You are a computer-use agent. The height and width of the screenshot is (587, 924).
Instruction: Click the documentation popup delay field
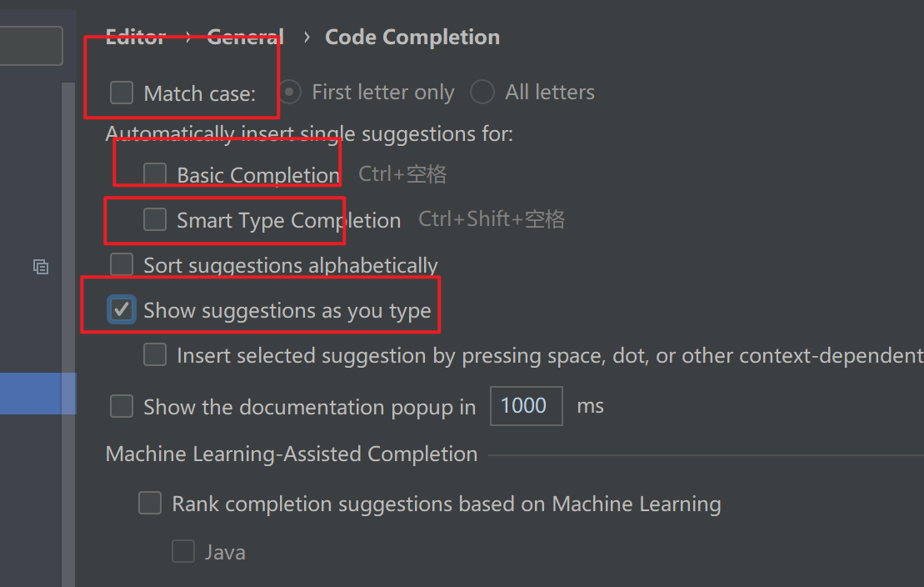tap(526, 406)
